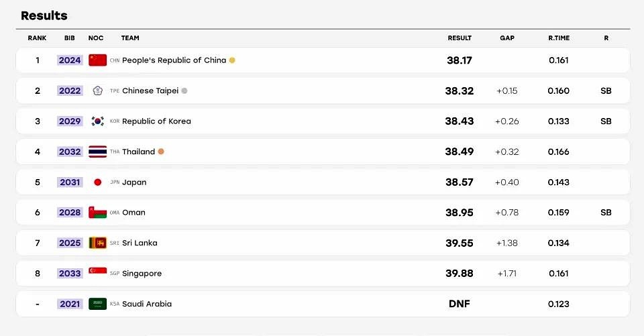Click the Thailand flag icon
The height and width of the screenshot is (336, 644).
(x=98, y=152)
